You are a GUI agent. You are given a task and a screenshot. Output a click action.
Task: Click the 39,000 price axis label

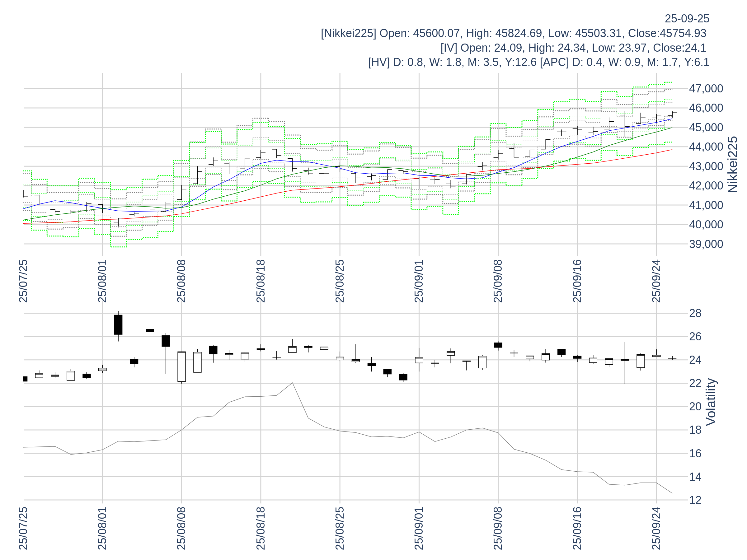click(x=706, y=244)
